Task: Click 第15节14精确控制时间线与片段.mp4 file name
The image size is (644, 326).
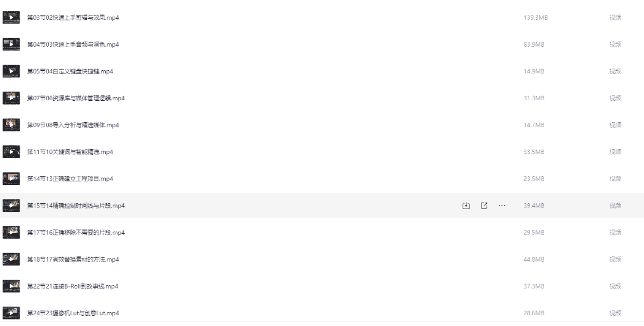Action: (x=76, y=205)
